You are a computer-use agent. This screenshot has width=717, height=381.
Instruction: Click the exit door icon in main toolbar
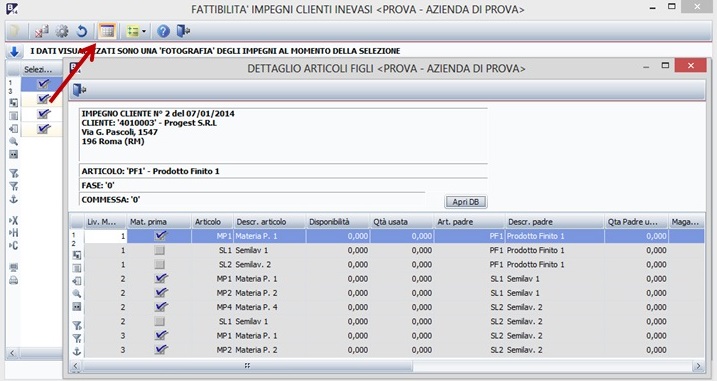coord(183,31)
